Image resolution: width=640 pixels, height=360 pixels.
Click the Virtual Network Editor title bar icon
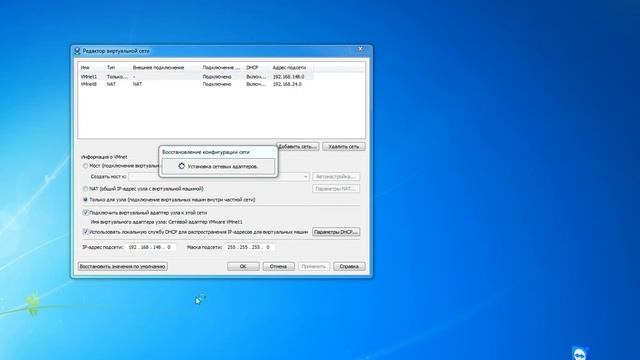click(77, 51)
